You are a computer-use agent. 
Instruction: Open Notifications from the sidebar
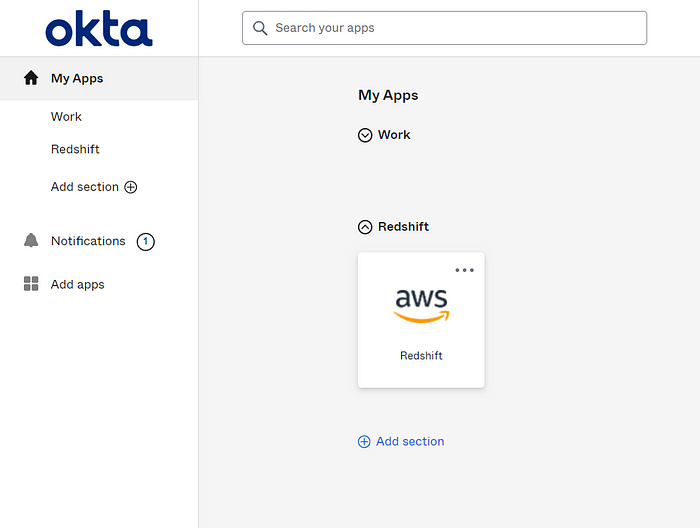click(88, 241)
